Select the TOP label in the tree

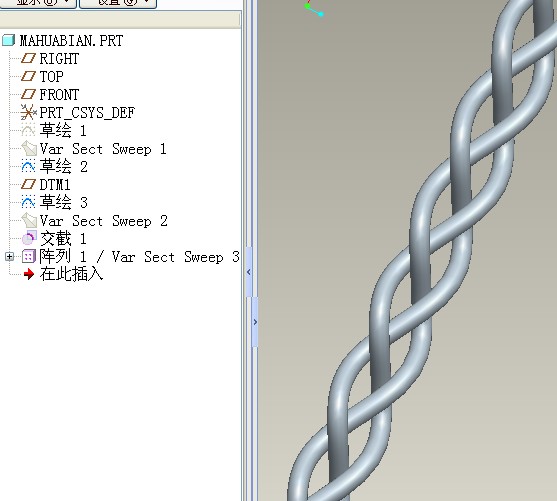tap(52, 77)
